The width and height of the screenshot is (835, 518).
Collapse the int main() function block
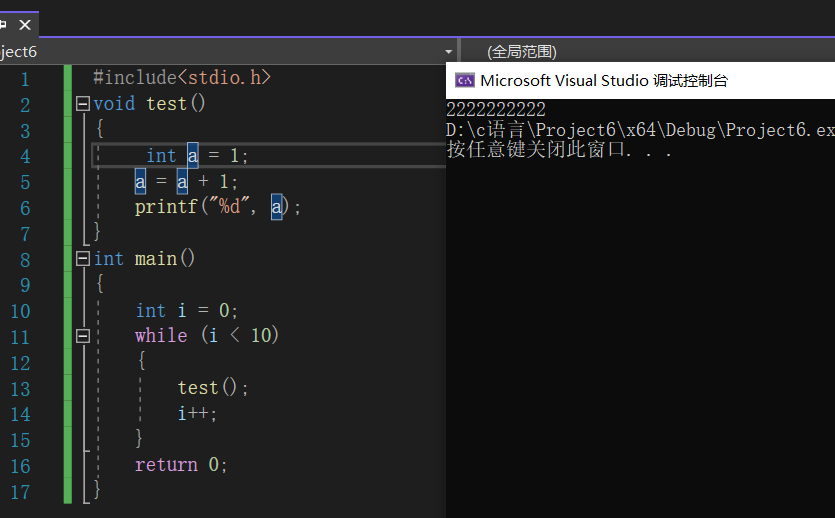pos(83,258)
